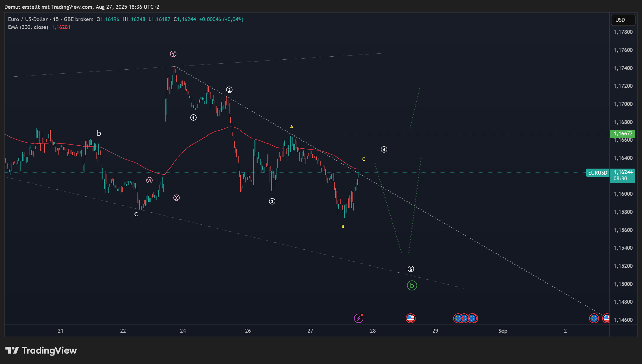Click the EURUSD price label tag
This screenshot has width=642, height=364.
point(597,173)
